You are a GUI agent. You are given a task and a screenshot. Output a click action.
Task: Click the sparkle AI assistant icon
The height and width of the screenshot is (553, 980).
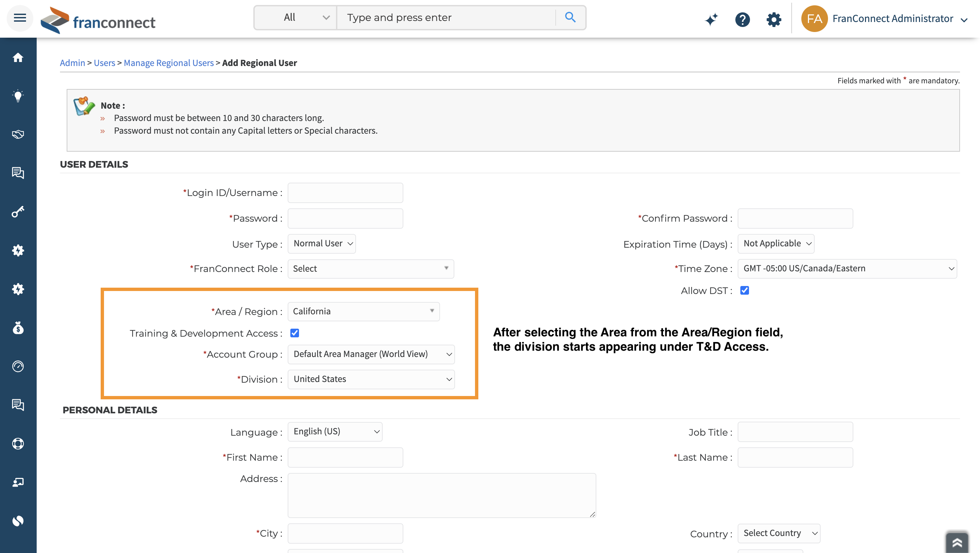click(x=711, y=19)
